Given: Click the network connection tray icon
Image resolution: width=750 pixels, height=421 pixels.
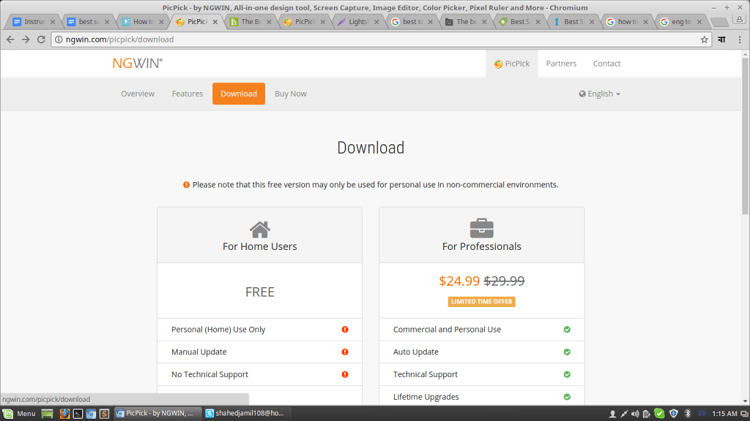Looking at the screenshot, I should click(x=624, y=414).
